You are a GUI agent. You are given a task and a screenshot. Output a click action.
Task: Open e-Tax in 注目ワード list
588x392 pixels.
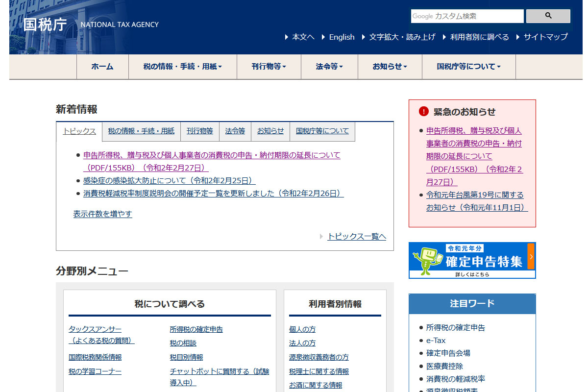pos(436,341)
